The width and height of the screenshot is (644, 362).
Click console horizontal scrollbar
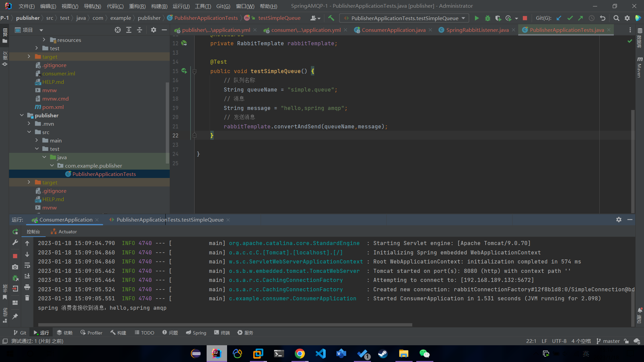pos(225,325)
